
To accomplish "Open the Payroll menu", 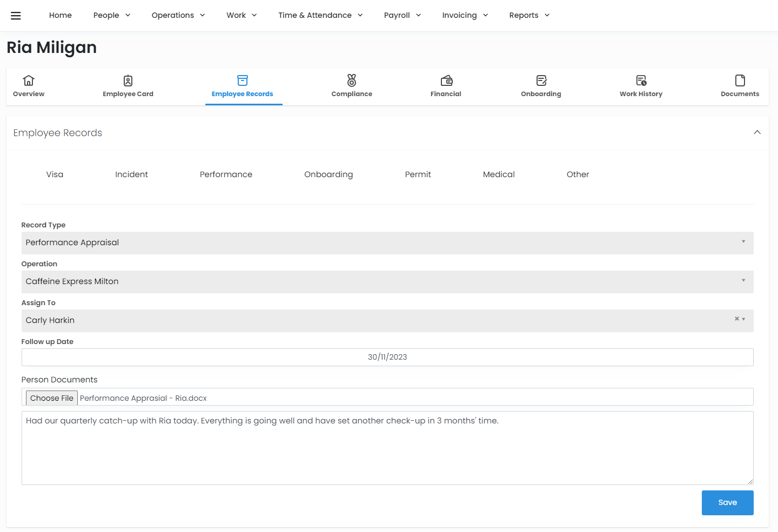I will coord(402,15).
